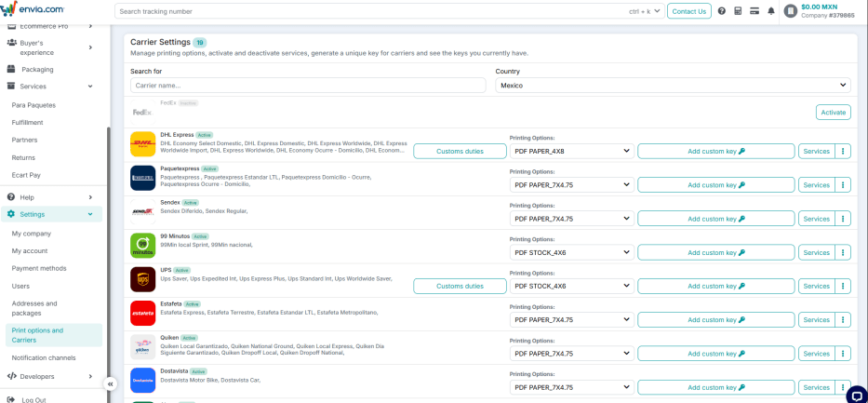Viewport: 868px width, 403px height.
Task: Open Notification channels settings
Action: coord(44,357)
